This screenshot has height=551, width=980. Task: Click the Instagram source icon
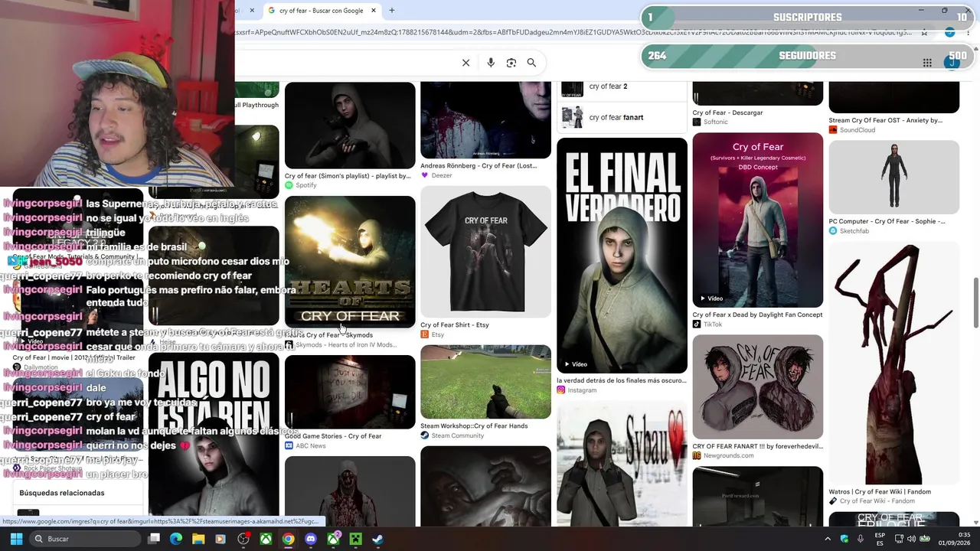[x=561, y=390]
